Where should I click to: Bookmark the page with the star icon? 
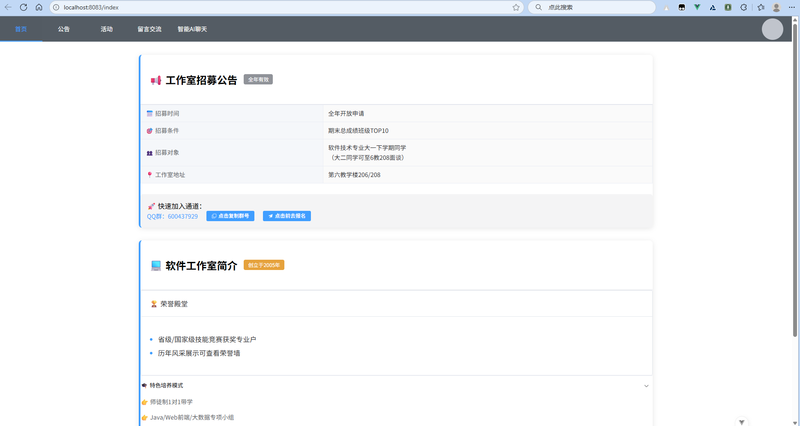516,7
